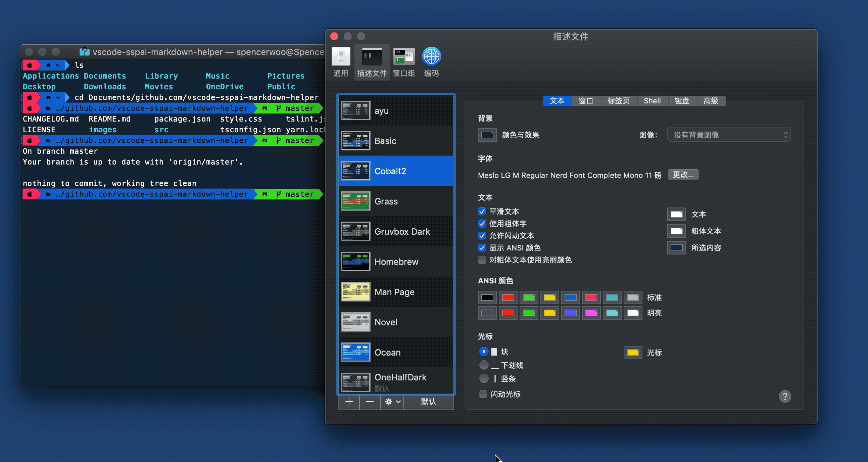Image resolution: width=868 pixels, height=462 pixels.
Task: Expand the gear actions menu below profiles
Action: [392, 402]
